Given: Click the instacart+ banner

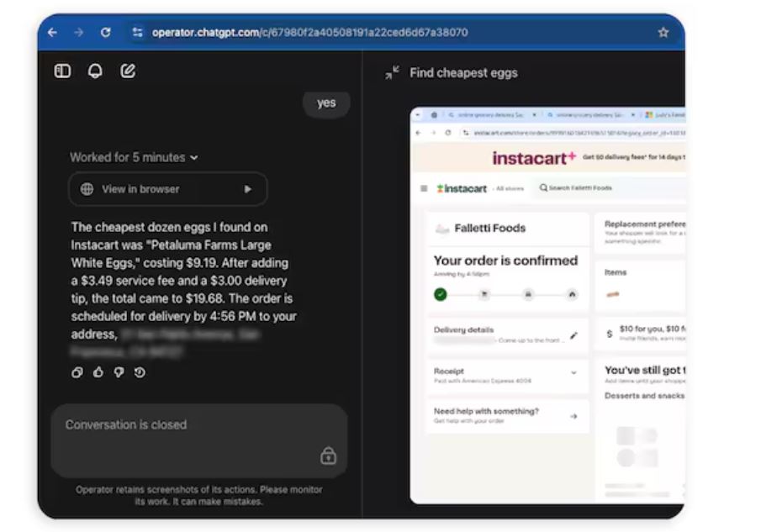Looking at the screenshot, I should (x=548, y=158).
